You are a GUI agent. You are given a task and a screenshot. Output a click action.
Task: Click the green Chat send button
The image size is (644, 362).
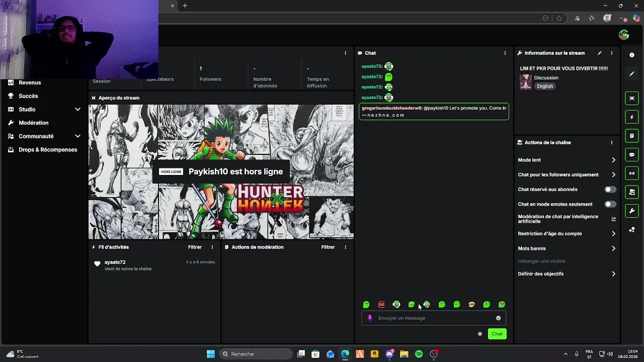click(x=497, y=334)
